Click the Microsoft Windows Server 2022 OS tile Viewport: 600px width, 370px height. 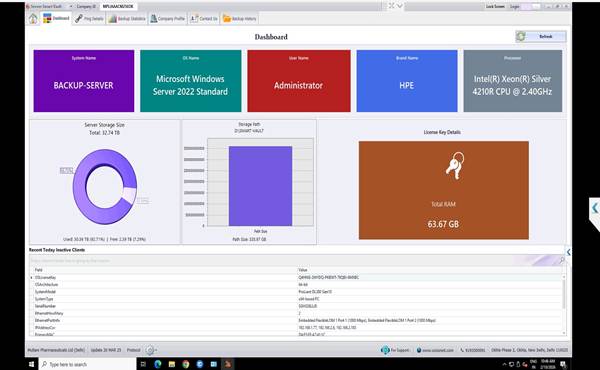click(191, 81)
